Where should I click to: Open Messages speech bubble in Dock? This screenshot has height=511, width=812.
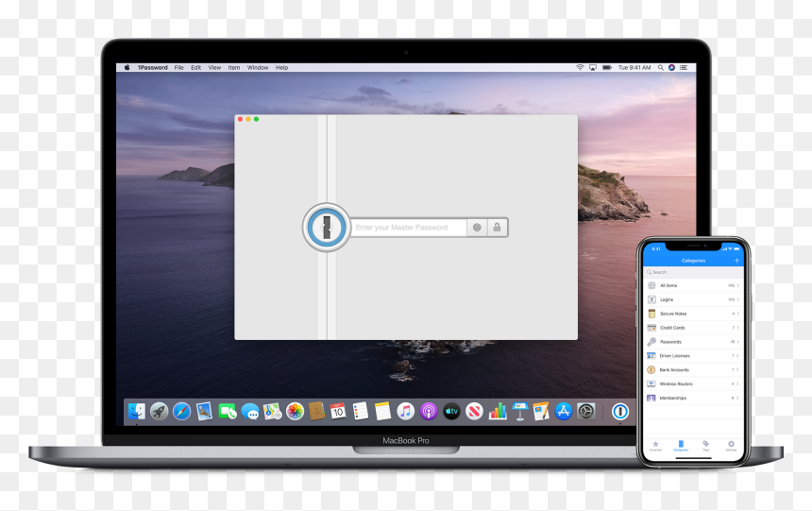(x=249, y=412)
